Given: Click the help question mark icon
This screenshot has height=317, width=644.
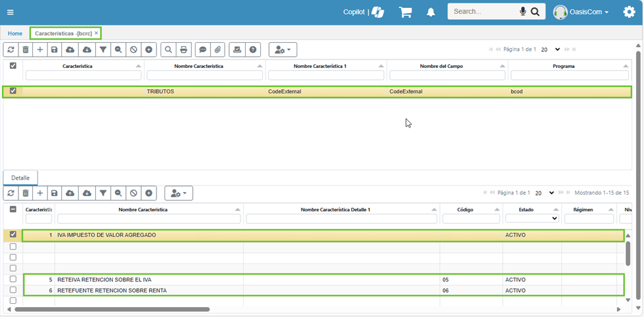Looking at the screenshot, I should point(253,50).
